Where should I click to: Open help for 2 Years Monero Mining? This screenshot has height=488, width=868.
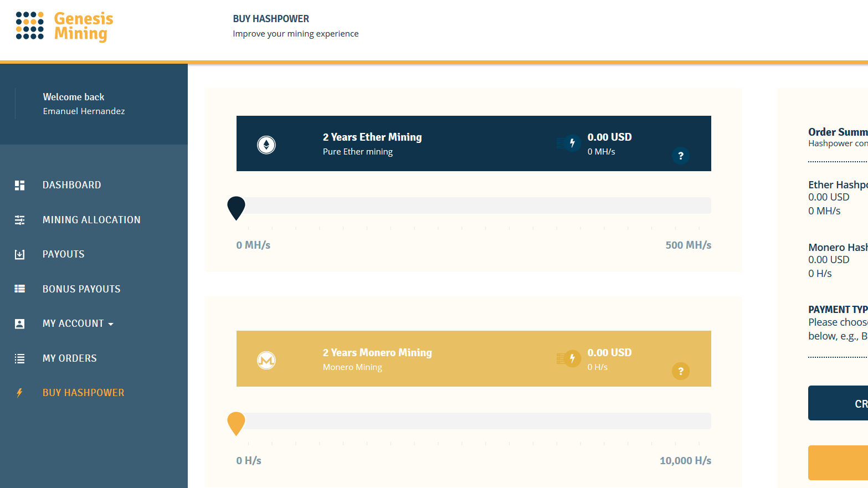[x=681, y=371]
